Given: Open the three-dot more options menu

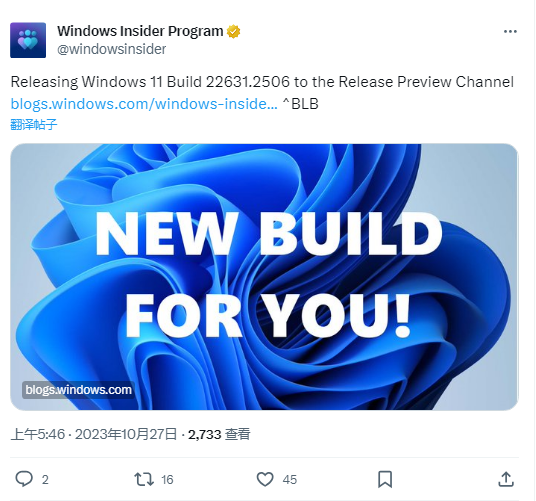Looking at the screenshot, I should [x=510, y=31].
